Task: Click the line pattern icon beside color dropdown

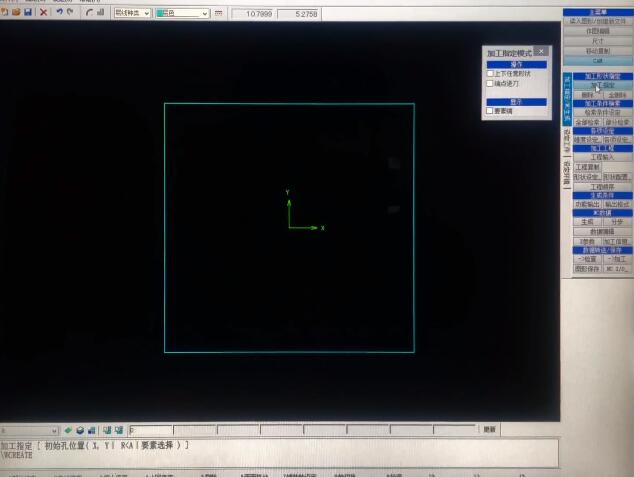Action: tap(219, 13)
